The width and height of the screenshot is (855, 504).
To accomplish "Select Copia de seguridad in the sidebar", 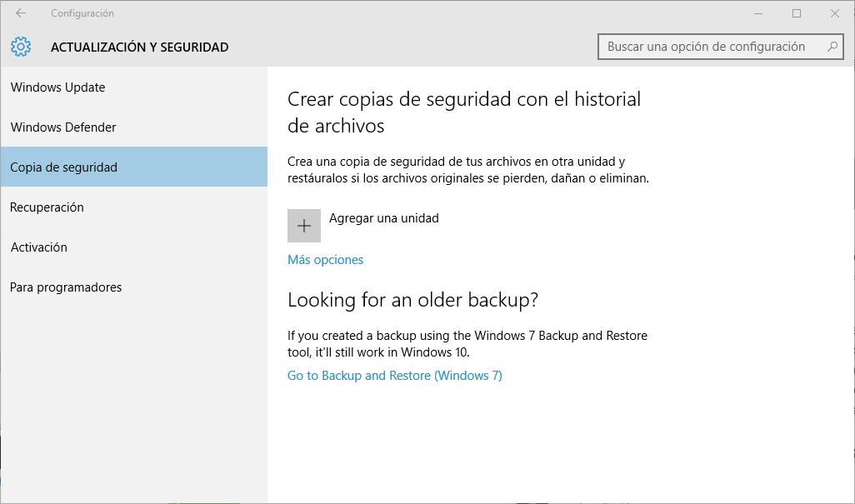I will (64, 167).
